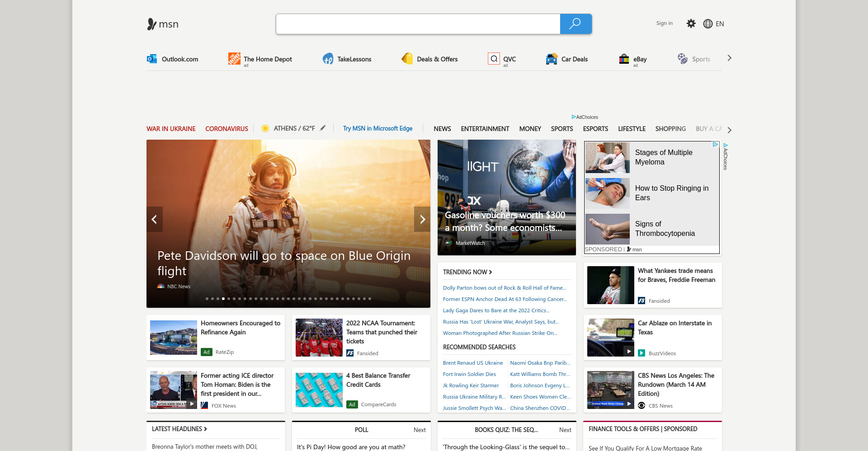Edit location with the pencil icon
868x451 pixels.
(x=323, y=128)
